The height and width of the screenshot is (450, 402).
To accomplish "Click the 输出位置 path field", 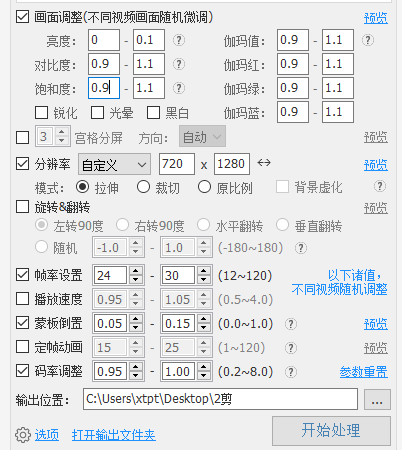I will pos(220,399).
